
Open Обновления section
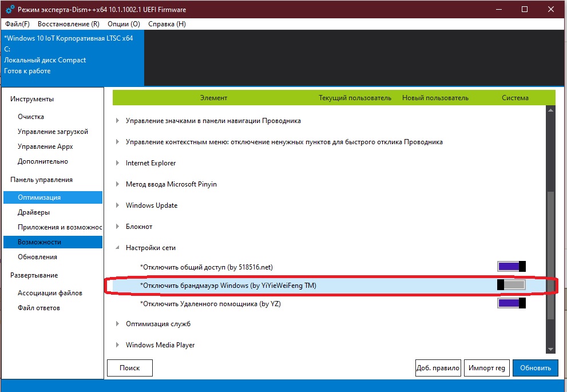[x=37, y=257]
